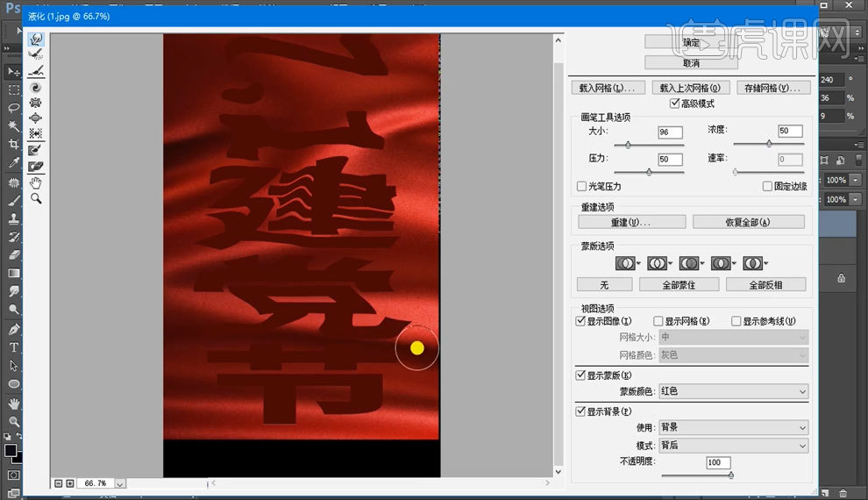868x500 pixels.
Task: Choose the Clone Stamp tool
Action: tap(13, 218)
